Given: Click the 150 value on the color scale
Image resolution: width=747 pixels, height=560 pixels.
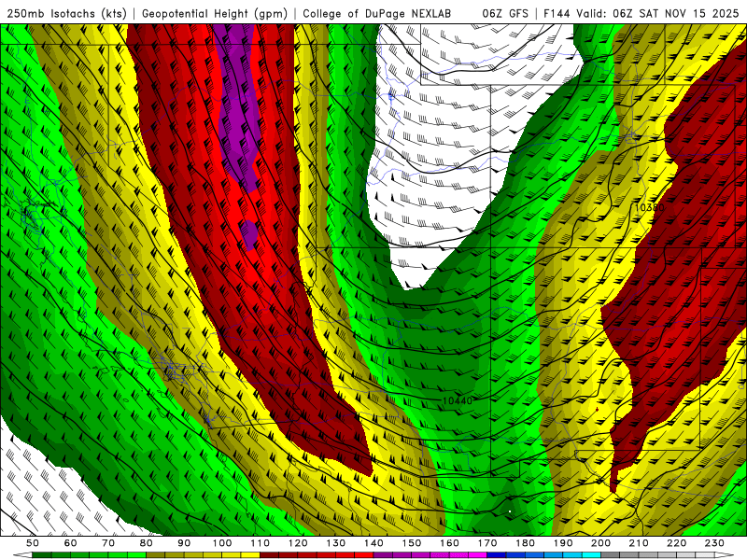Looking at the screenshot, I should 412,543.
